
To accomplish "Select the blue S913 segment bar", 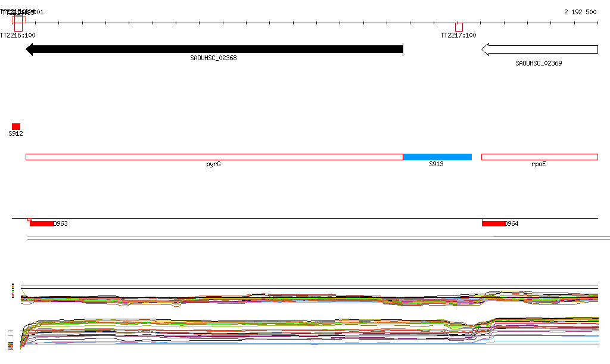I will point(437,157).
